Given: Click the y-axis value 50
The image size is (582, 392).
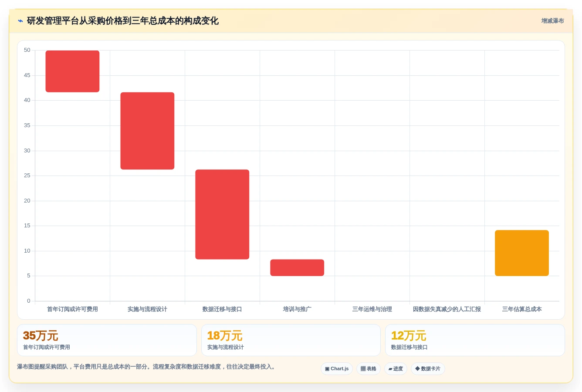Looking at the screenshot, I should tap(27, 50).
